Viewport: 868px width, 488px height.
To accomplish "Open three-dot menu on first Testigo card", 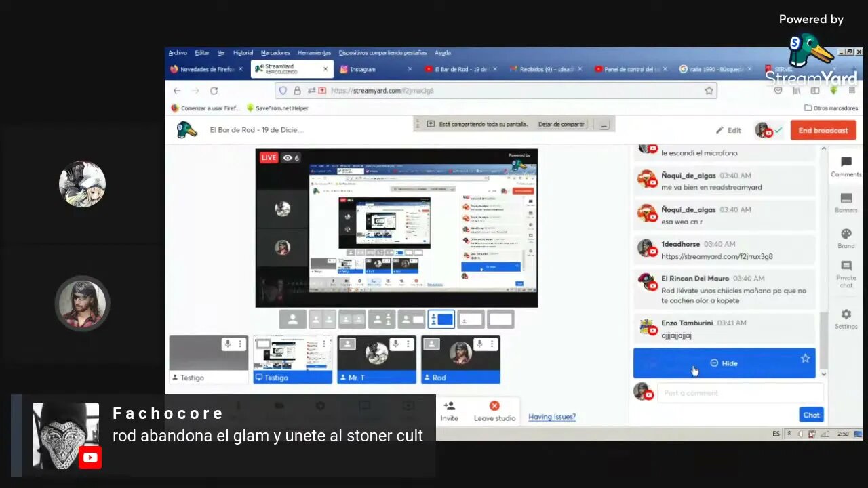I will point(240,344).
